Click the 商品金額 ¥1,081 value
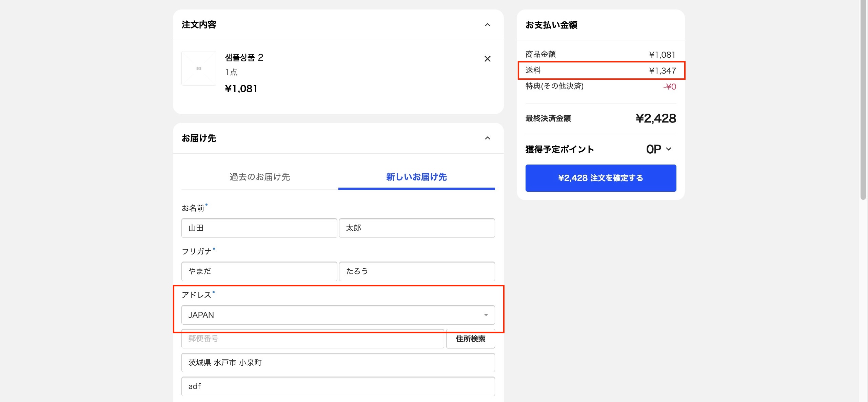This screenshot has width=868, height=402. (662, 55)
